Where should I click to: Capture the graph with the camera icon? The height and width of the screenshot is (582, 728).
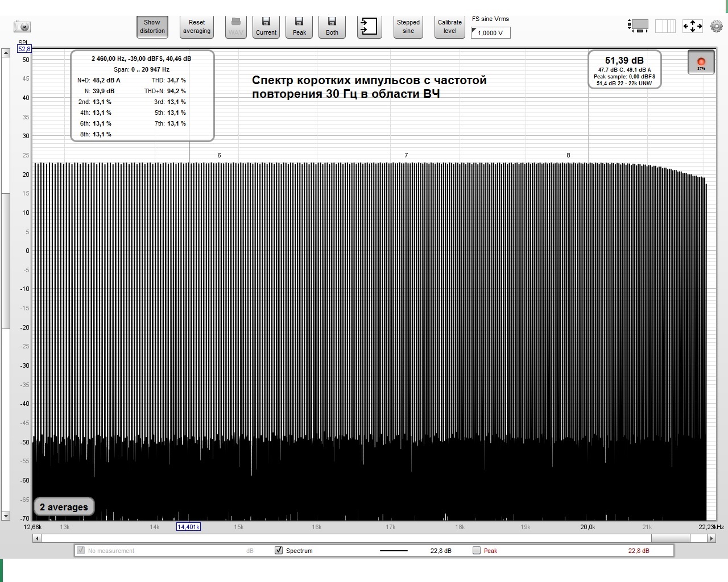click(22, 26)
